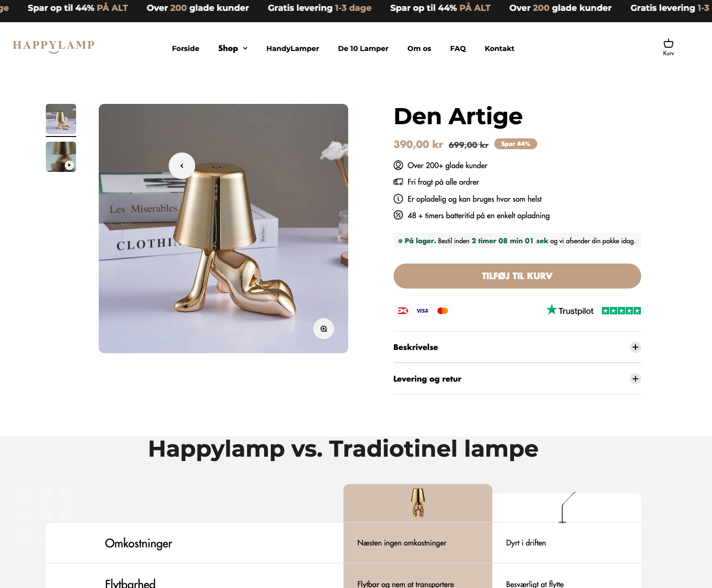Go to Forside menu item
This screenshot has width=712, height=588.
pyautogui.click(x=186, y=48)
